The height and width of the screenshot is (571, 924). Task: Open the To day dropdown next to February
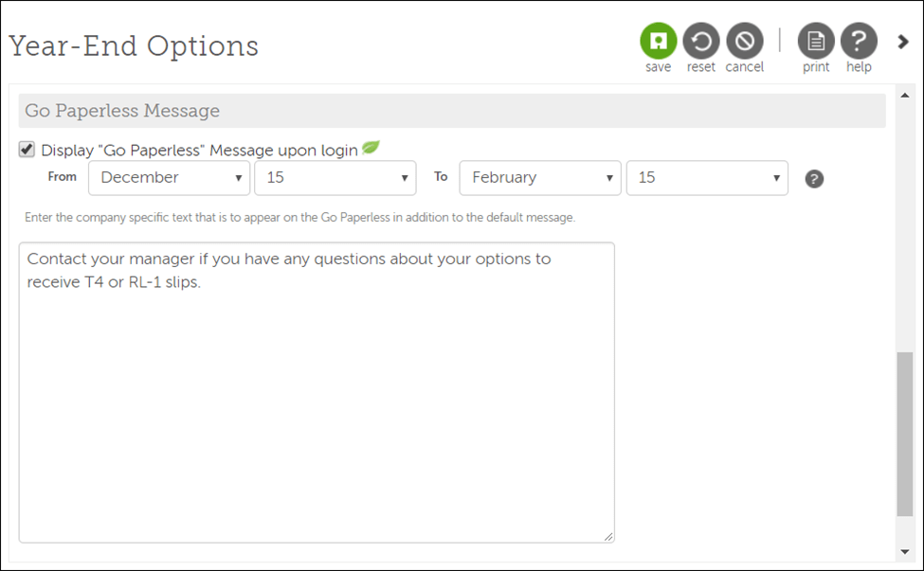[x=707, y=178]
